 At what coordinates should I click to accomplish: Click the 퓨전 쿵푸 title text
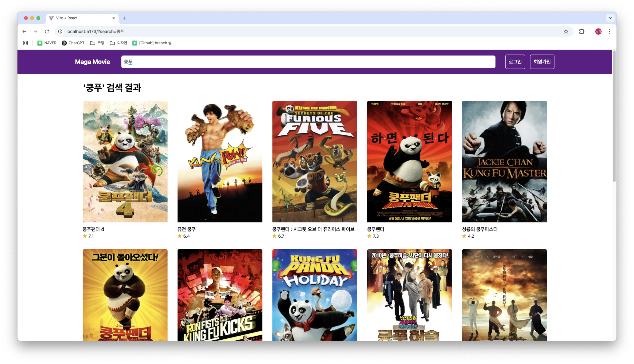point(186,229)
